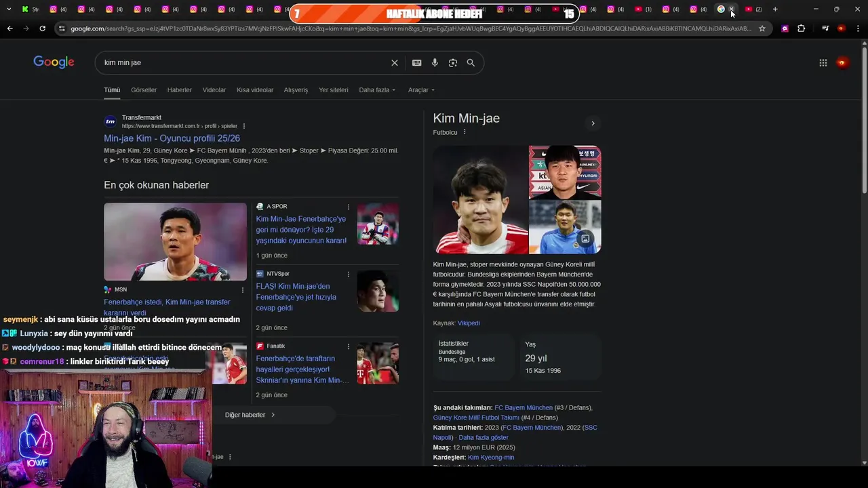Screen dimensions: 868x488
Task: Open the image gallery icon on photos
Action: click(x=585, y=239)
